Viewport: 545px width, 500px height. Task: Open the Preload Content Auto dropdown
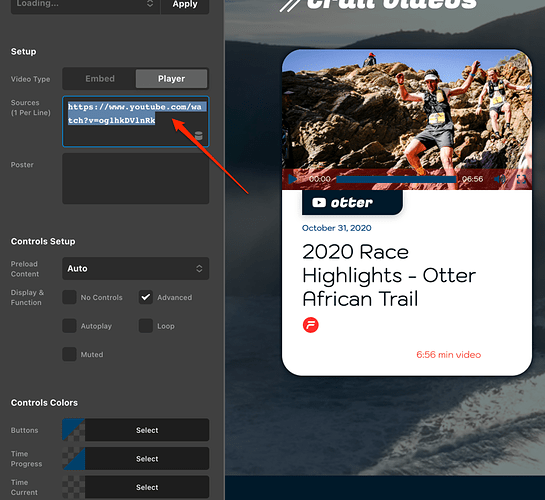tap(136, 269)
